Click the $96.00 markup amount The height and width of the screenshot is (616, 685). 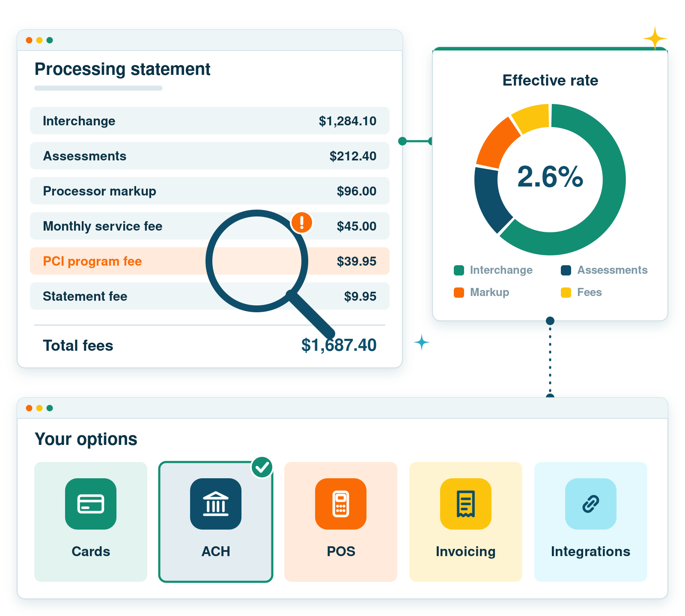(x=357, y=191)
